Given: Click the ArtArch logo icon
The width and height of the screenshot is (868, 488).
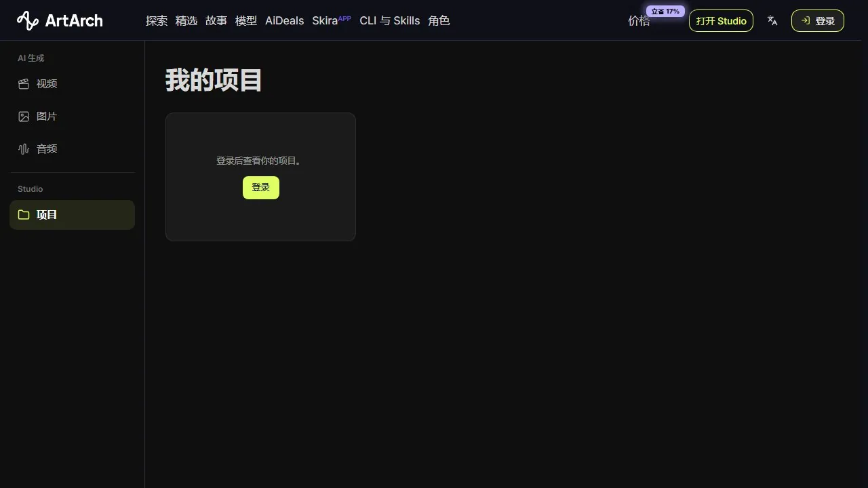Looking at the screenshot, I should pyautogui.click(x=28, y=21).
